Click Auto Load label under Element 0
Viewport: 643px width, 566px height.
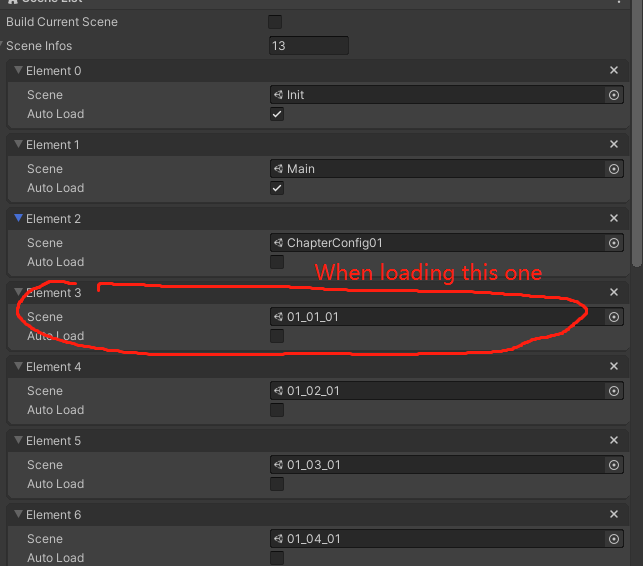[x=56, y=114]
